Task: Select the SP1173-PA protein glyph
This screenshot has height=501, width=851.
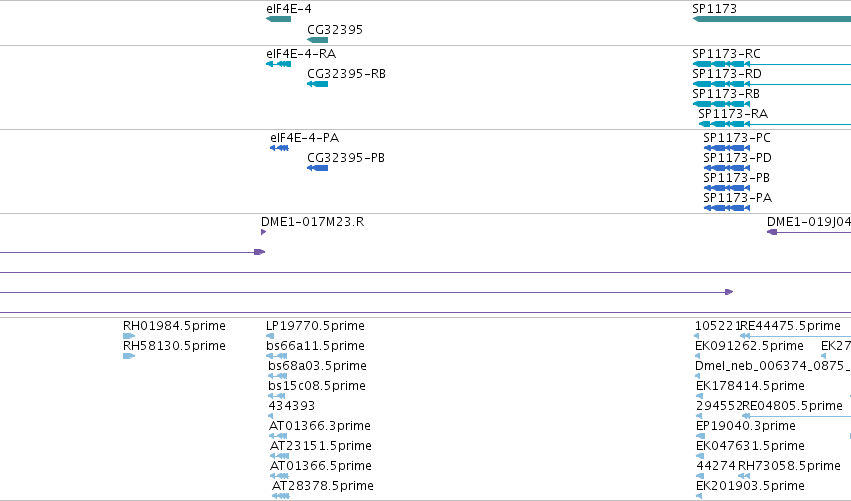Action: 727,208
